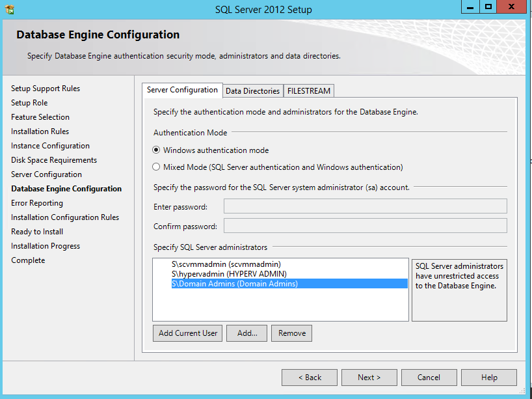Open Help for this setup page

pyautogui.click(x=489, y=378)
